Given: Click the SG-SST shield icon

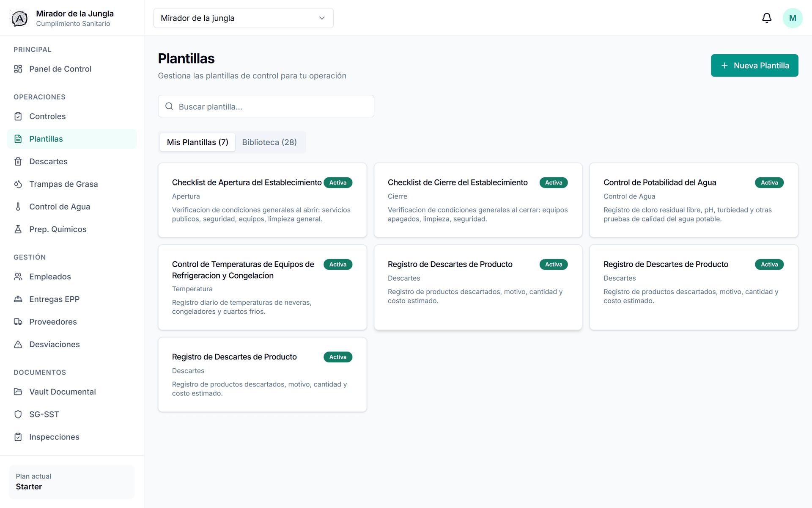Looking at the screenshot, I should click(x=18, y=414).
